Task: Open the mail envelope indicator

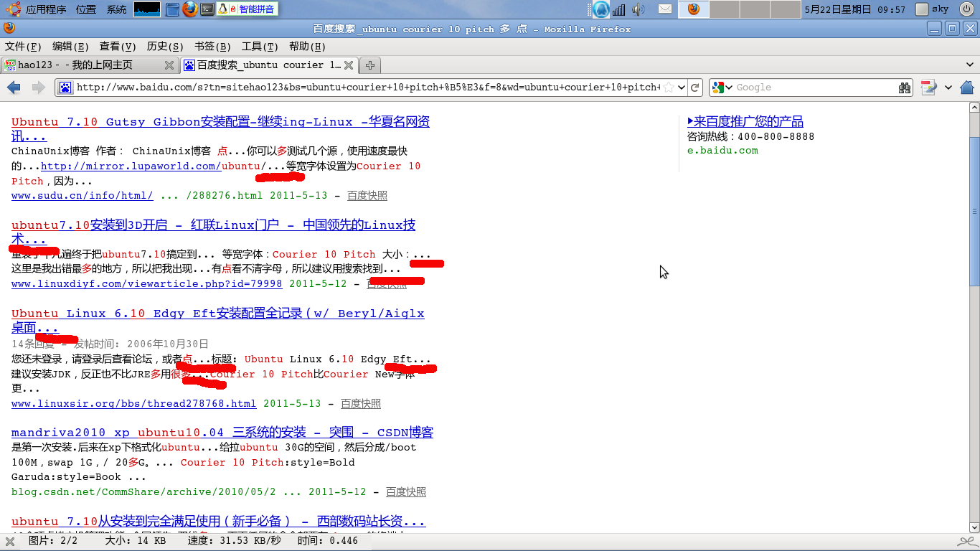Action: click(665, 9)
